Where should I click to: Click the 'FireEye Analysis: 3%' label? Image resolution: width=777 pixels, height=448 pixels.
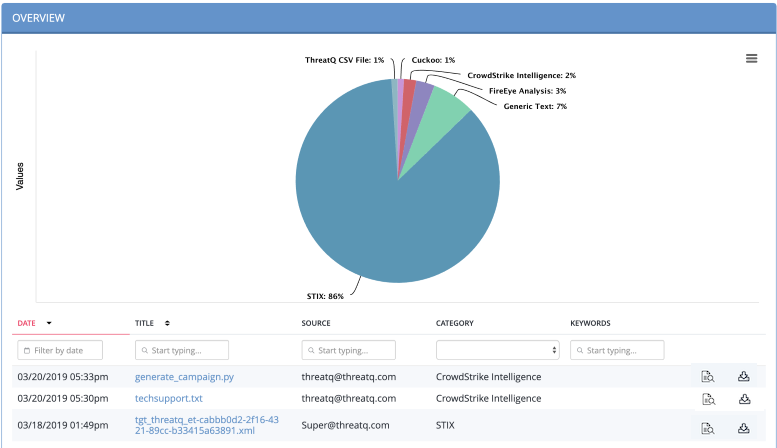(527, 91)
